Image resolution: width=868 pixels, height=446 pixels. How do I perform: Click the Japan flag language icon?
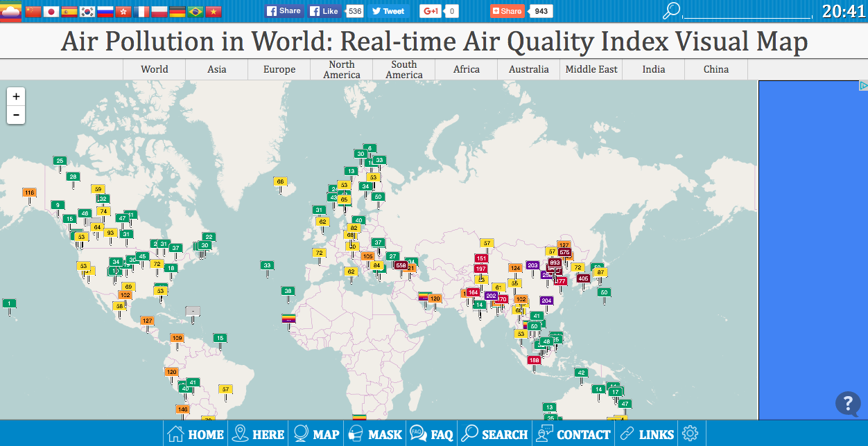(51, 11)
